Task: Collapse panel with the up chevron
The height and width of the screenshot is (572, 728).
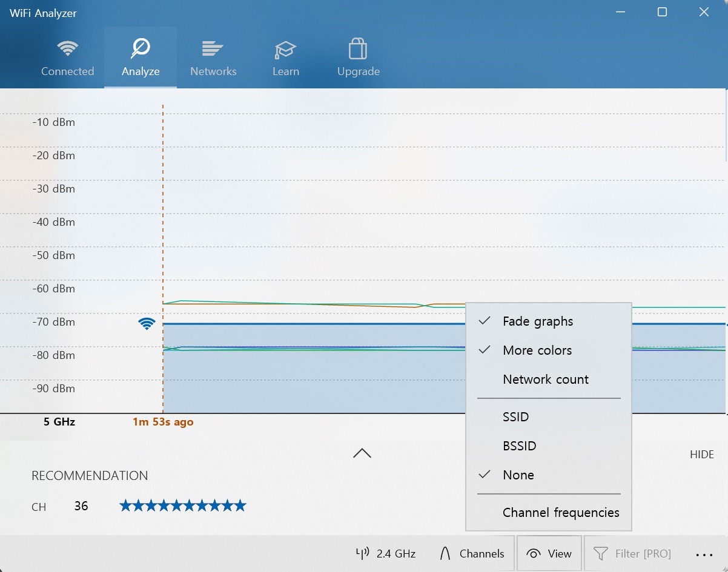Action: click(362, 453)
